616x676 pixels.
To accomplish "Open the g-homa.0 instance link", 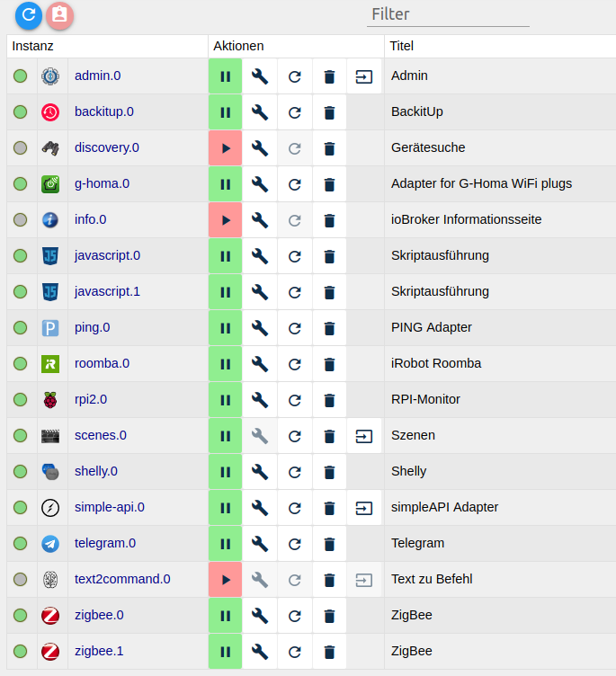I will 102,183.
